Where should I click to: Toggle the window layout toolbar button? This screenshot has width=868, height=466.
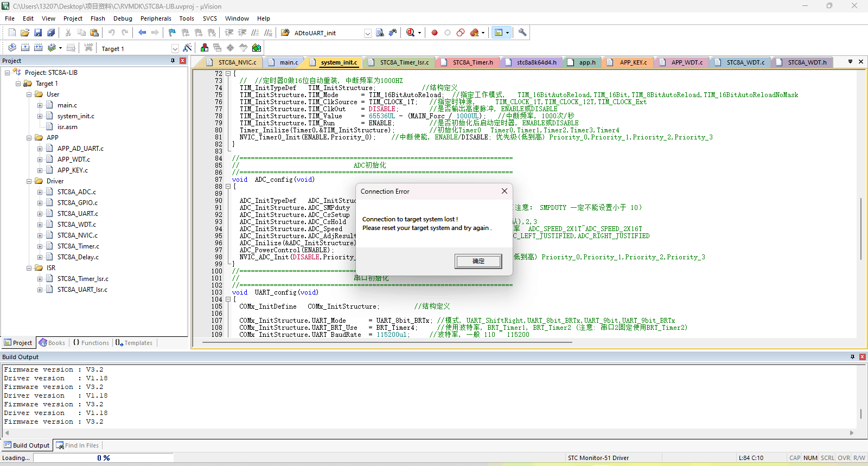coord(499,33)
